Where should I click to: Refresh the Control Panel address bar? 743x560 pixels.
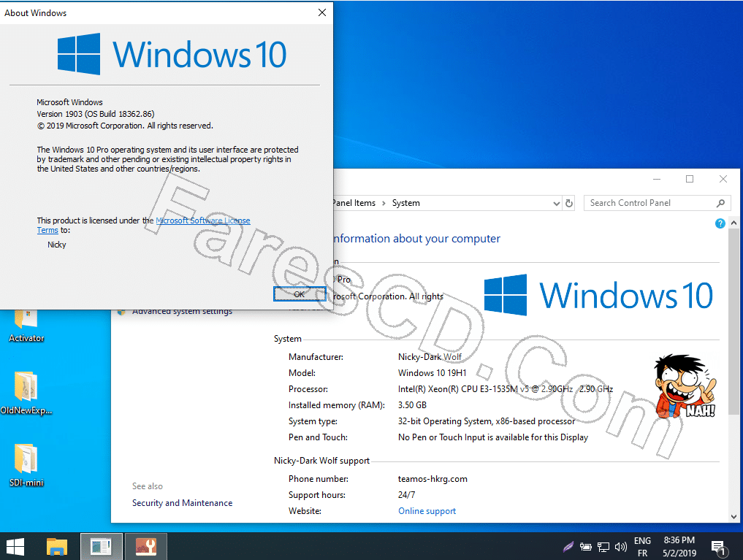pos(569,203)
